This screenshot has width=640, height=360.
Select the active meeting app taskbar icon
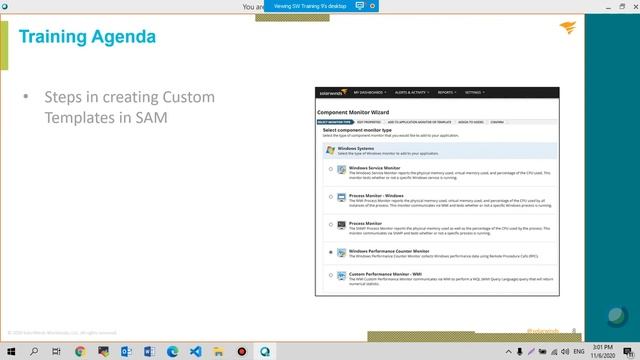(265, 351)
